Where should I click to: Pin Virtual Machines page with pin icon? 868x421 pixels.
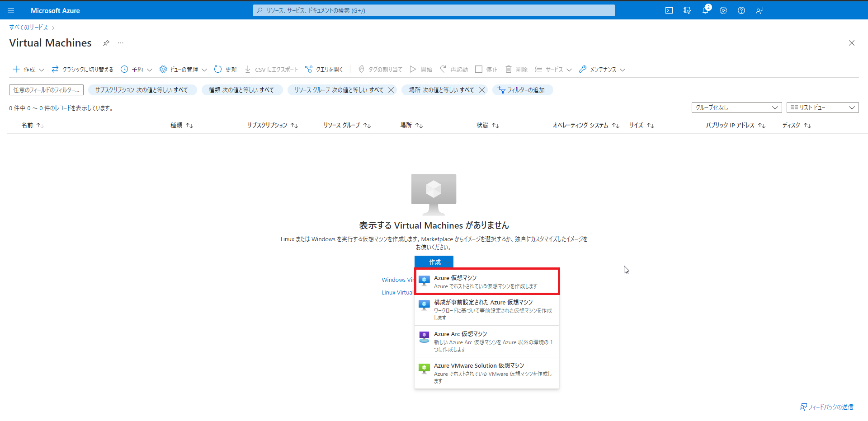click(x=106, y=43)
